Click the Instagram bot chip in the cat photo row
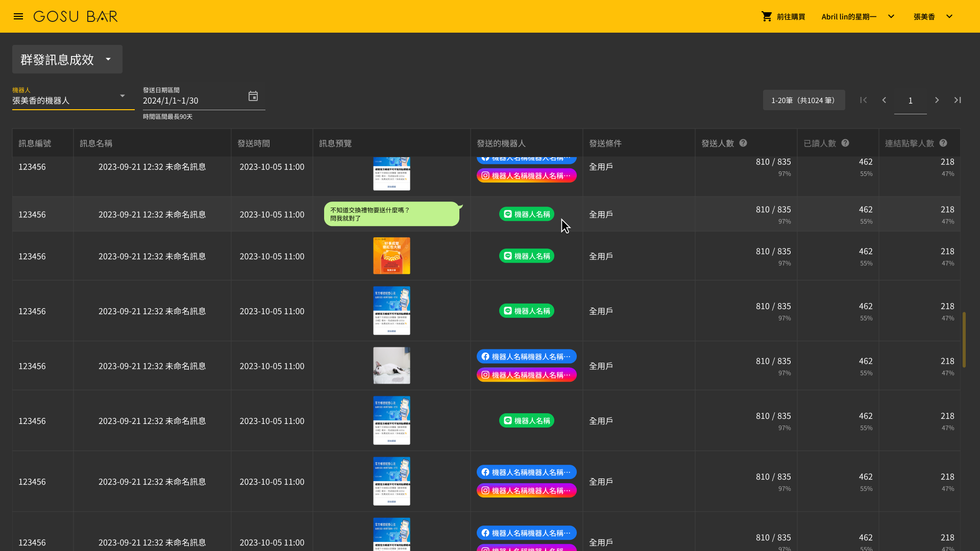Image resolution: width=980 pixels, height=551 pixels. [x=527, y=375]
